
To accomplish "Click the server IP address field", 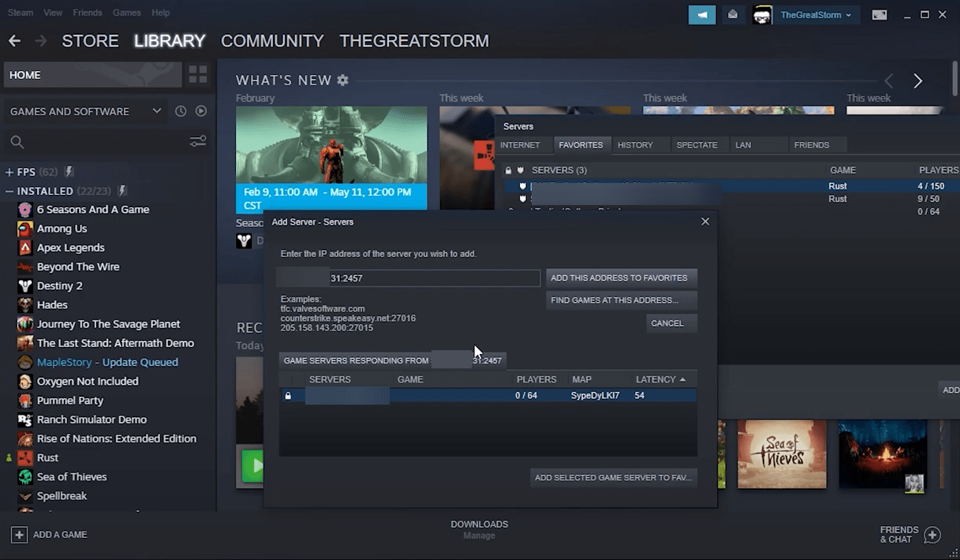I will [408, 278].
